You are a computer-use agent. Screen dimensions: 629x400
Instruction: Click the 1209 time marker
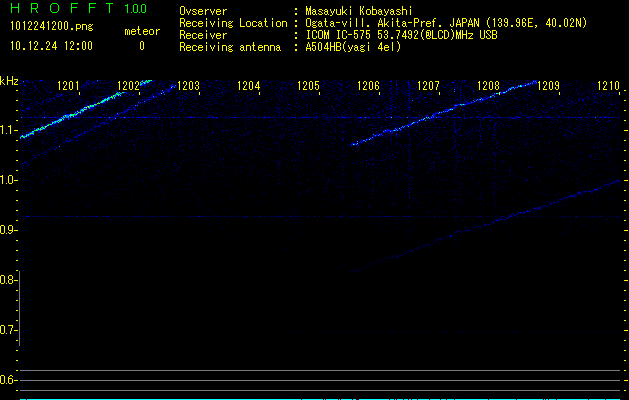click(x=548, y=85)
